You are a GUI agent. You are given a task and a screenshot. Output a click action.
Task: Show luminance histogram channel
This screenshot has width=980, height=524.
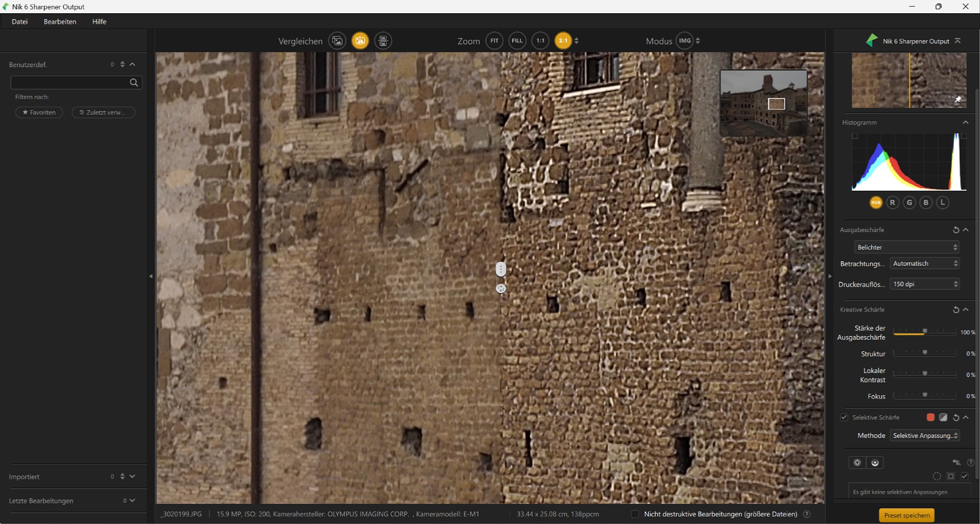[942, 202]
